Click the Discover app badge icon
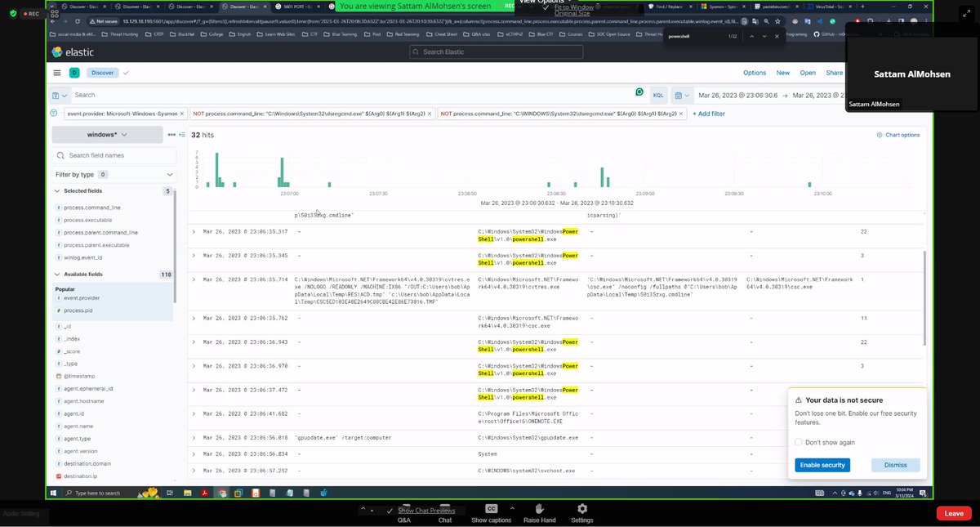Screen dimensions: 980x527 (x=73, y=73)
